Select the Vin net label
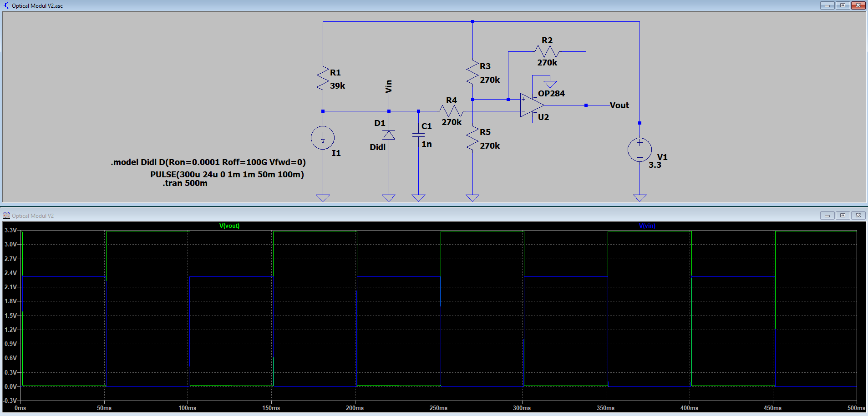The height and width of the screenshot is (416, 868). click(388, 87)
